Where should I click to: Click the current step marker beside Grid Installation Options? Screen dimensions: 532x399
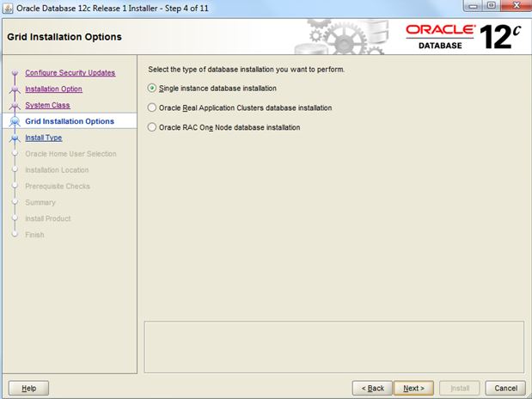point(15,121)
